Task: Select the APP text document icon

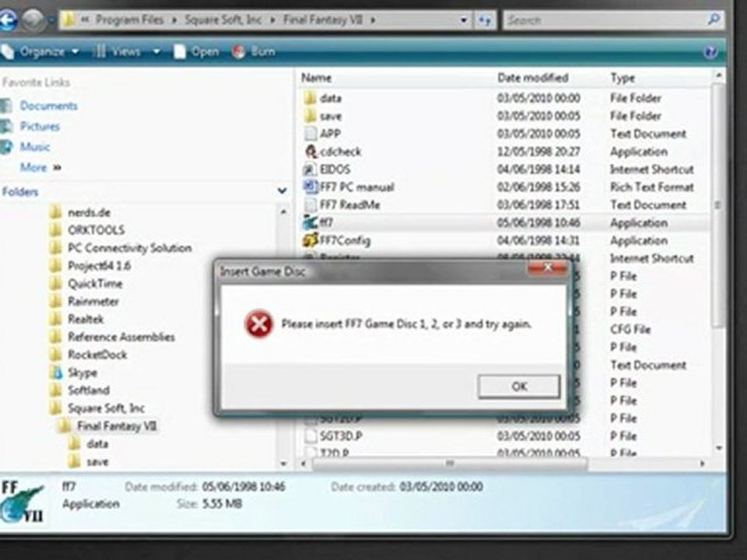Action: pyautogui.click(x=310, y=134)
